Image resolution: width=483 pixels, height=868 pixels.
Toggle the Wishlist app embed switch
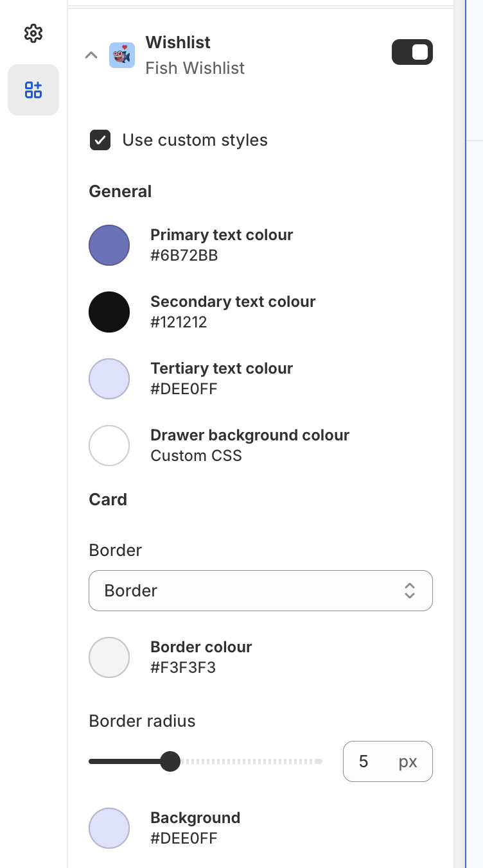412,53
